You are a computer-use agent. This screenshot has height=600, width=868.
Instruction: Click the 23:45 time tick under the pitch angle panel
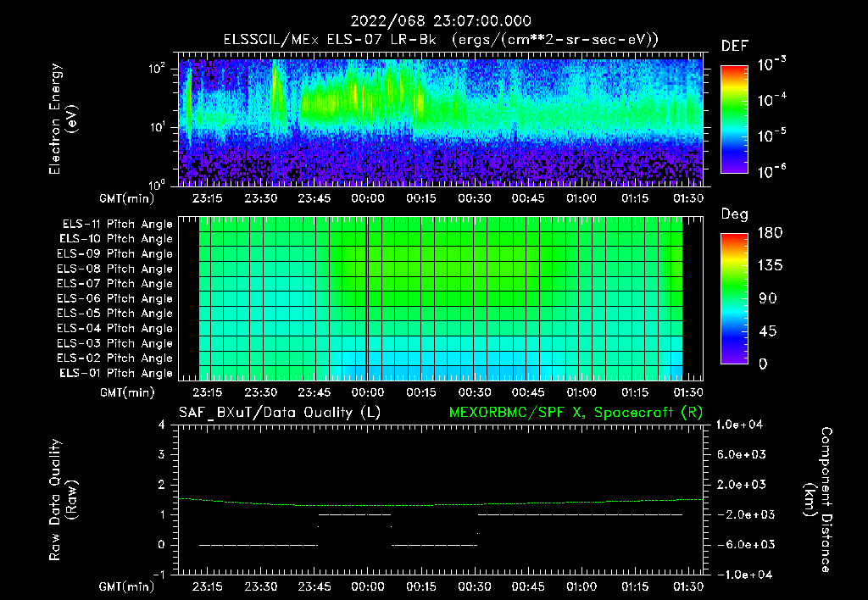point(314,392)
